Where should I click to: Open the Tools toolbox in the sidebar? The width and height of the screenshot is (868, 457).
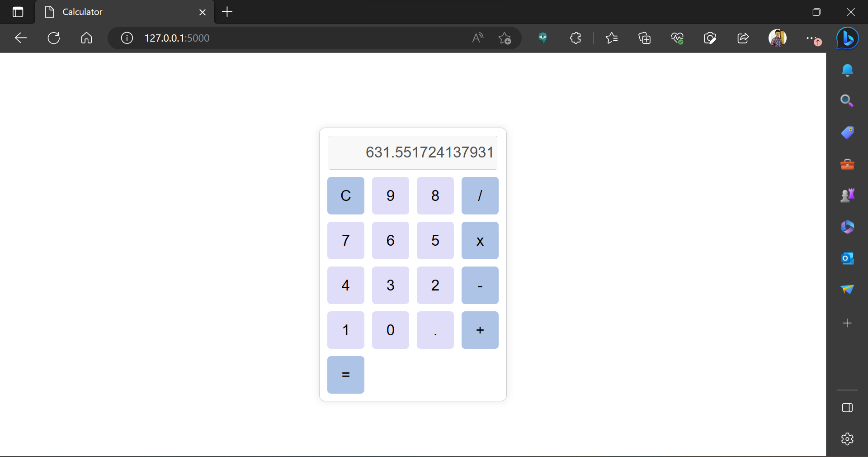pos(848,164)
